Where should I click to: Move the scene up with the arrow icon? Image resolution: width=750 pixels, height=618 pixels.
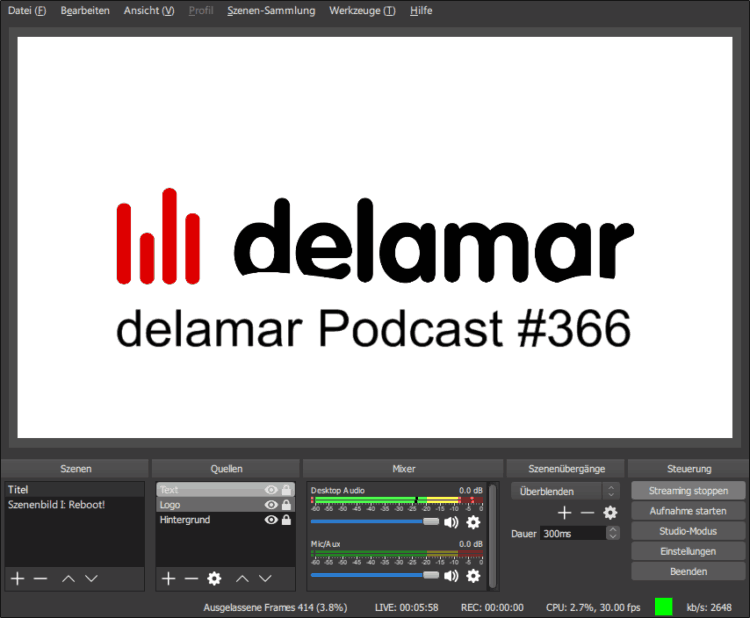coord(68,579)
